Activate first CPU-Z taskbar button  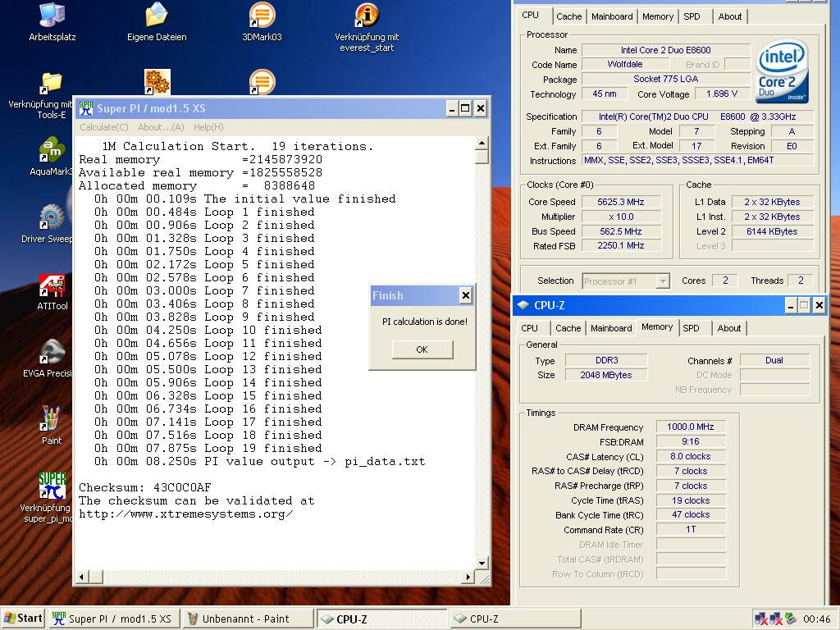tap(381, 619)
